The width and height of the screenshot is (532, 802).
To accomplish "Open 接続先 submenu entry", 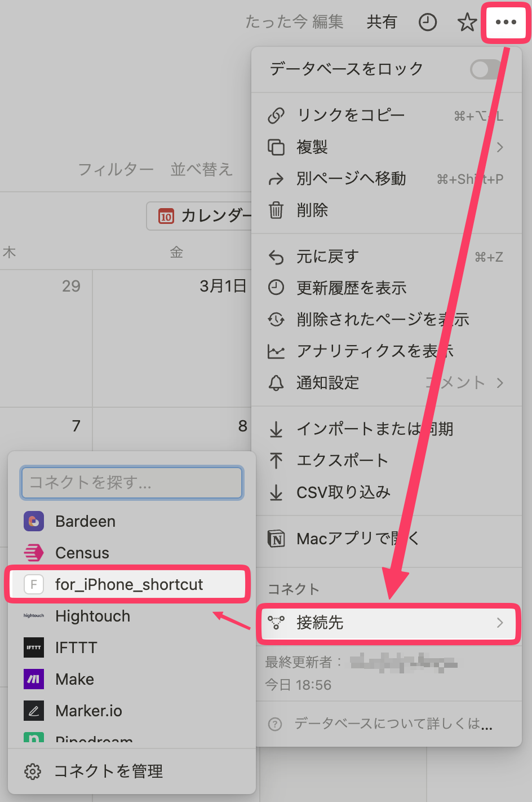I will point(387,623).
